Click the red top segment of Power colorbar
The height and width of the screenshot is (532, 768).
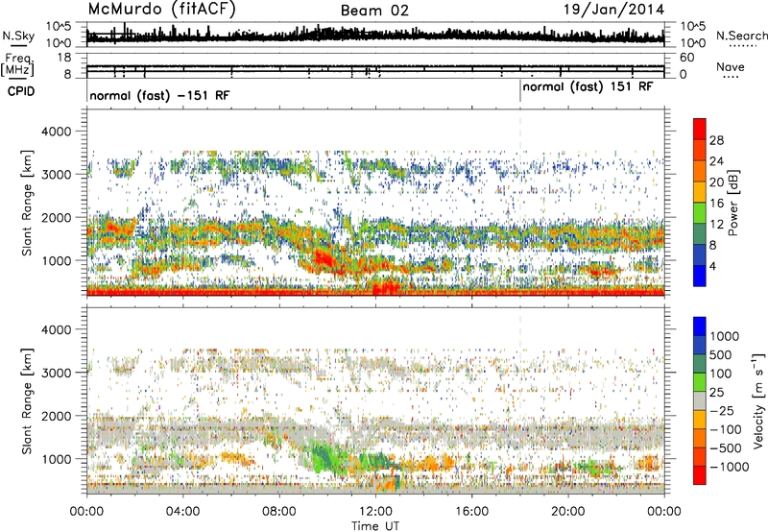pyautogui.click(x=700, y=129)
